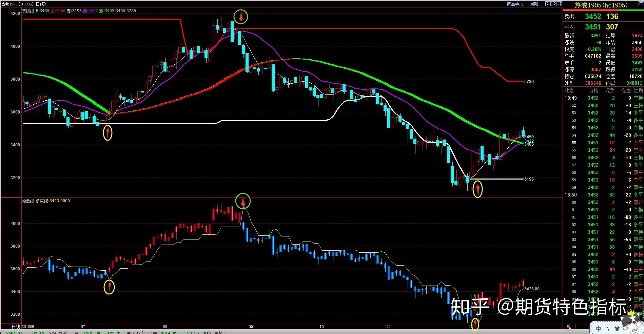Click the 外盘 306346 value
644x334 pixels.
click(593, 83)
